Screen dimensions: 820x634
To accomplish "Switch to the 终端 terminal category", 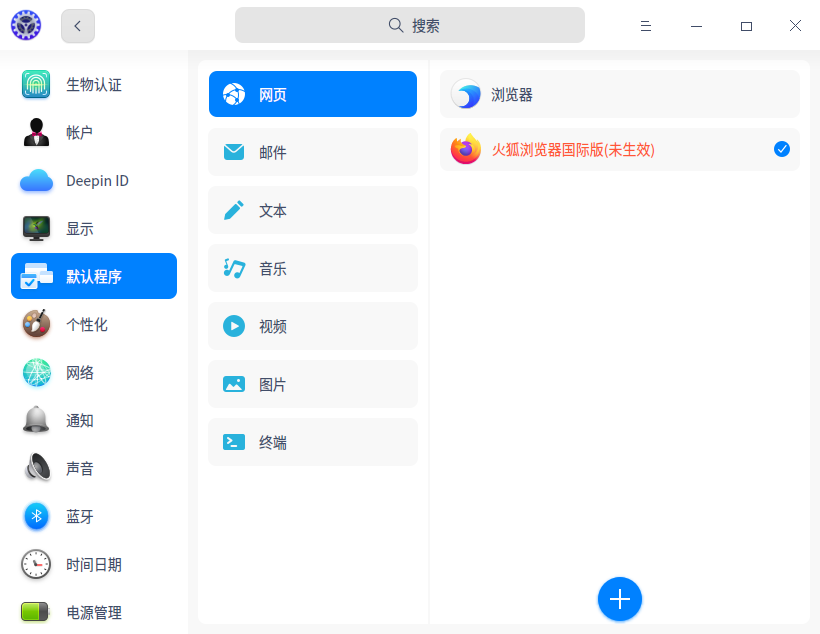I will click(312, 442).
